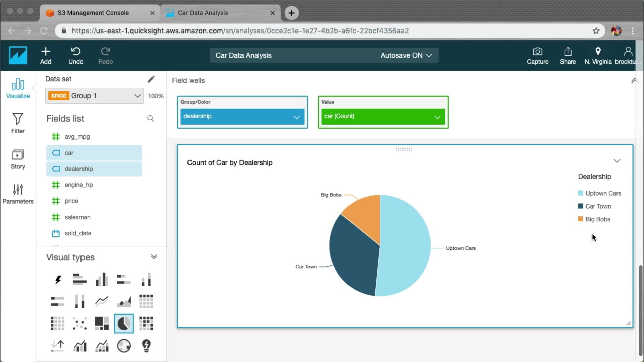Collapse the Visual types panel
644x362 pixels.
point(154,257)
